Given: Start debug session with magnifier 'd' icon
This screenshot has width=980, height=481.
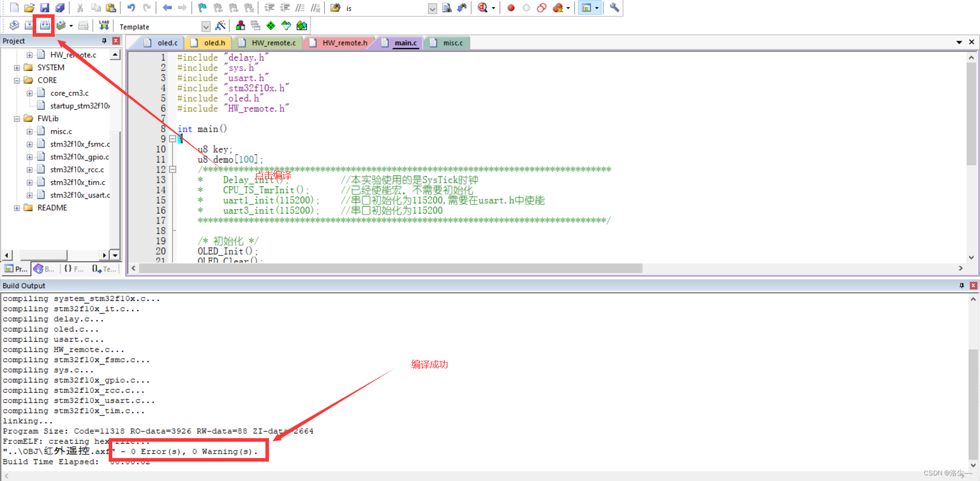Looking at the screenshot, I should coord(482,8).
